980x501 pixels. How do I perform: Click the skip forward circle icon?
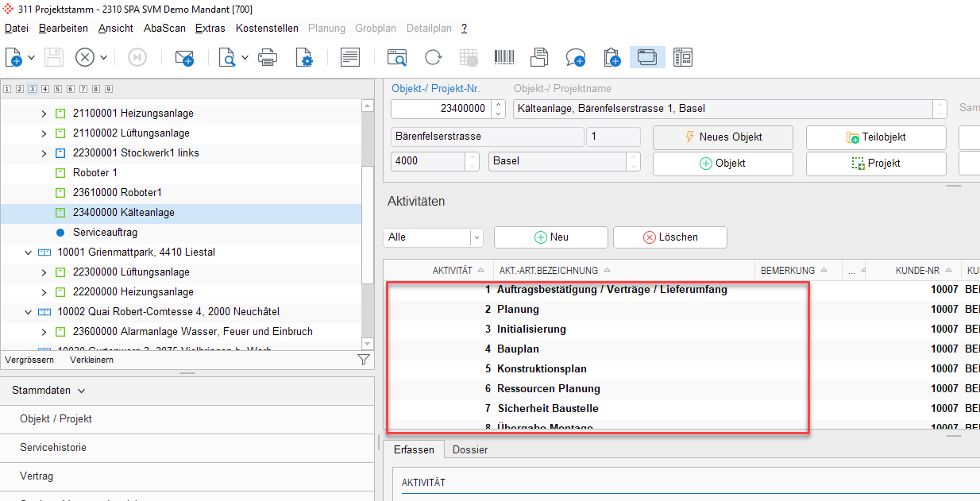tap(137, 57)
